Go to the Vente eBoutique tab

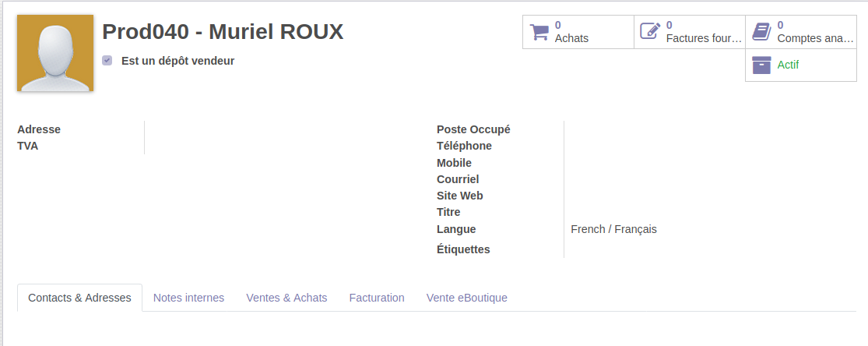[x=467, y=298]
